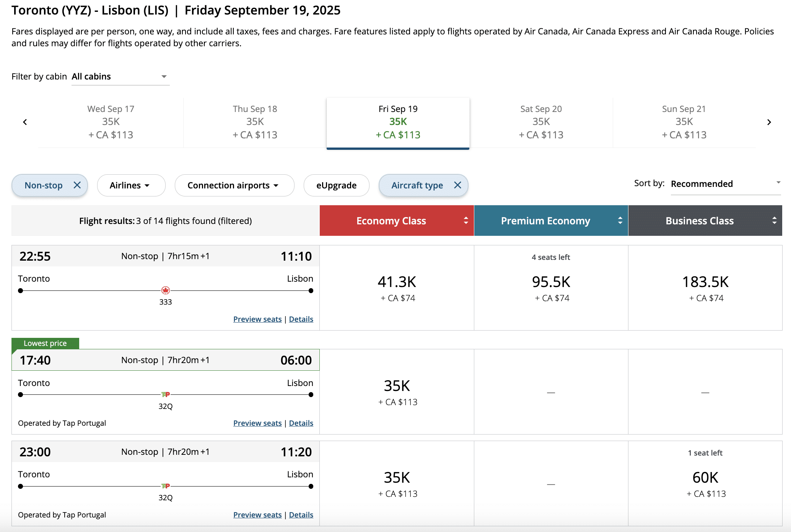The width and height of the screenshot is (791, 532).
Task: Click the next dates right arrow
Action: (x=769, y=122)
